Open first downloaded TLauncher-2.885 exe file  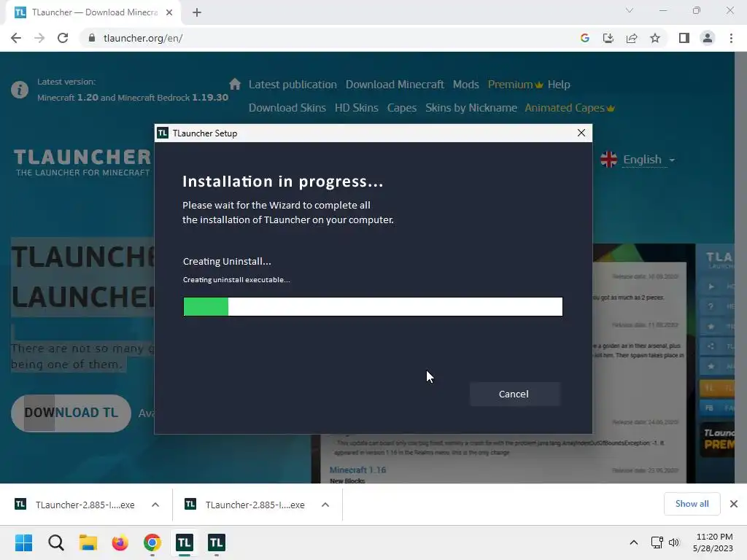pos(76,505)
